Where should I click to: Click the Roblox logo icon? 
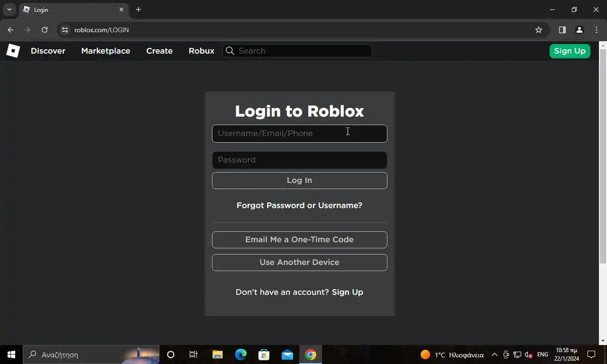[x=13, y=51]
